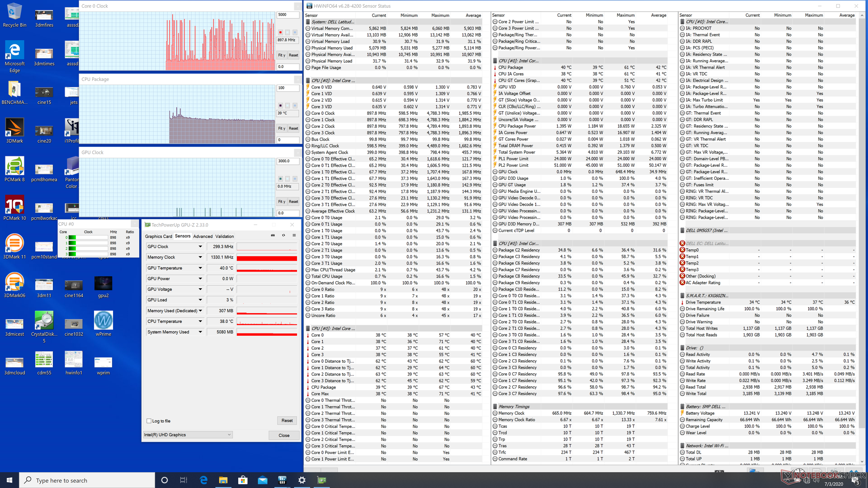Screen dimensions: 868x488
Task: Click the red X icon beside AC Adapter Rating
Action: click(x=682, y=282)
